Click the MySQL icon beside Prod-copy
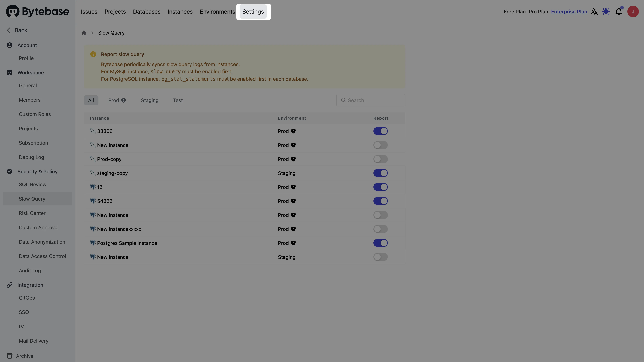Viewport: 644px width, 362px height. pos(93,159)
